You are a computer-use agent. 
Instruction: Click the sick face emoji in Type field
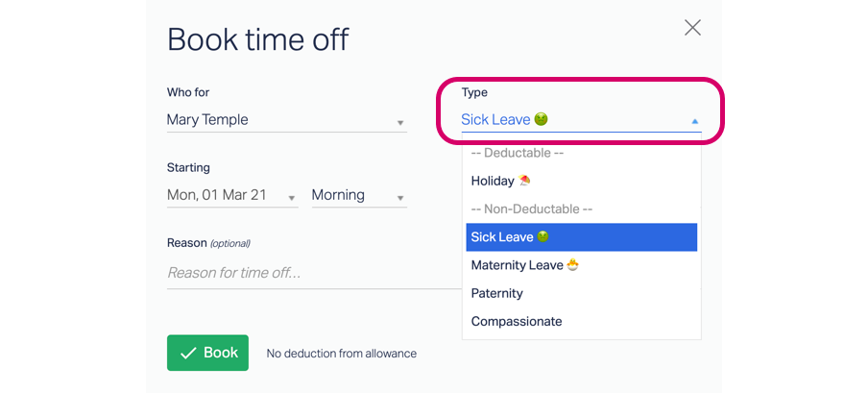coord(541,119)
